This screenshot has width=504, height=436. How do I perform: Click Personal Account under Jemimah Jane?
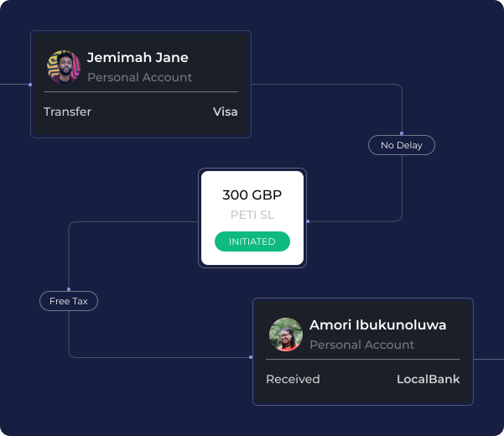click(139, 77)
